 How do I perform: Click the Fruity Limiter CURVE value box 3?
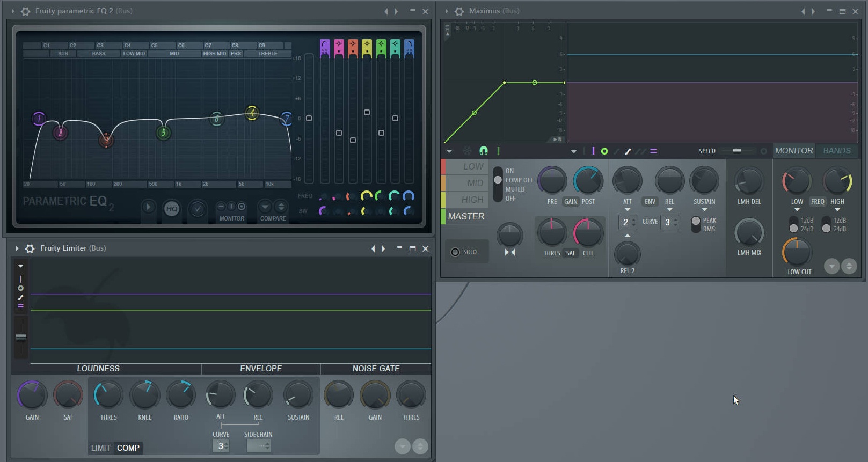tap(221, 446)
